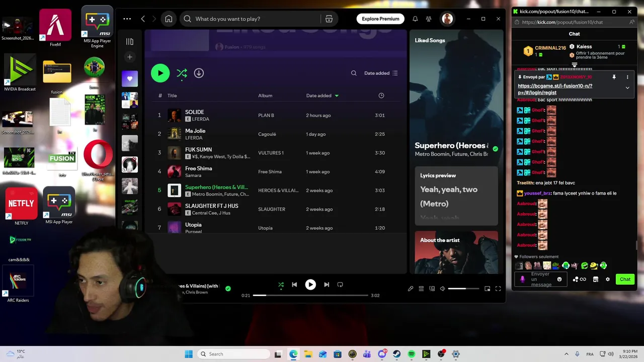Image resolution: width=644 pixels, height=362 pixels.
Task: Open Spotify Home via house icon
Action: (169, 19)
